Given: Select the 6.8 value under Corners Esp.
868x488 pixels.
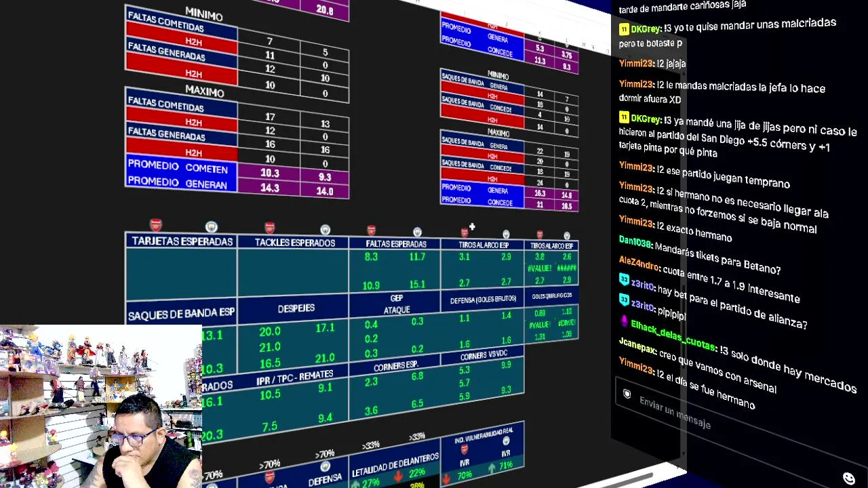Looking at the screenshot, I should click(417, 376).
